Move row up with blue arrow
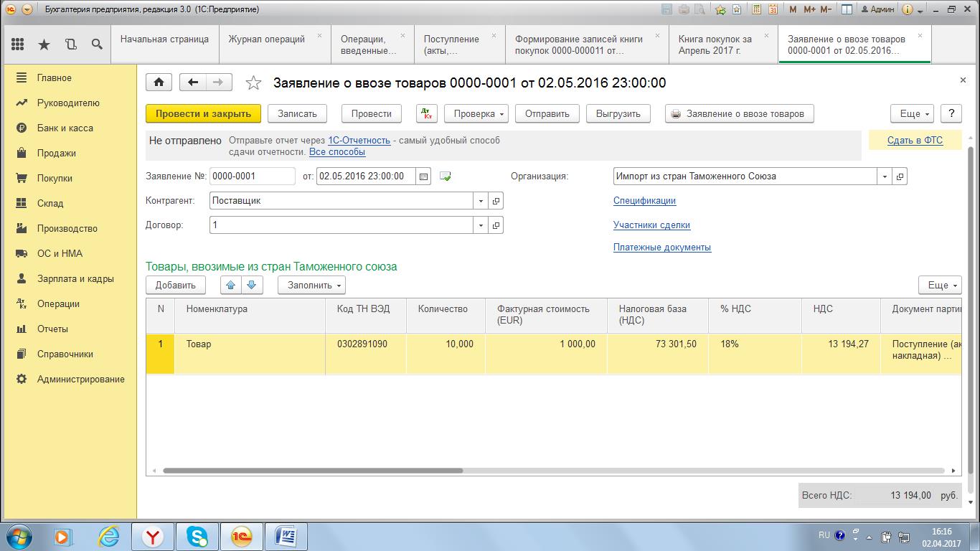Screen dimensions: 980x551 point(230,285)
